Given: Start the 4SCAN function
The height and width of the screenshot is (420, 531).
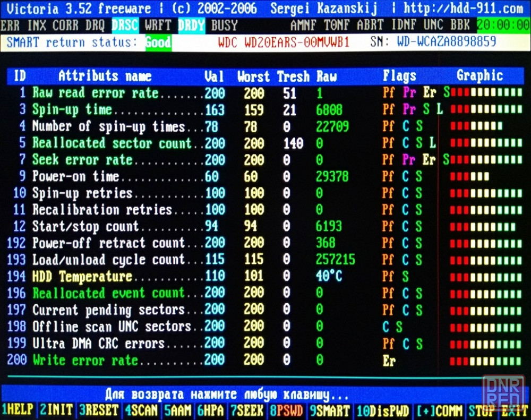Looking at the screenshot, I should (x=141, y=410).
